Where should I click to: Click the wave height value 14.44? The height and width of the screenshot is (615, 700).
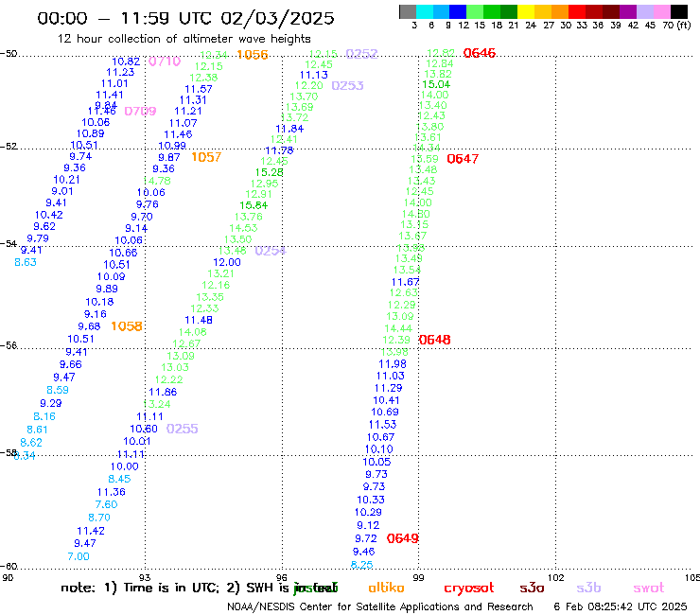coord(398,328)
